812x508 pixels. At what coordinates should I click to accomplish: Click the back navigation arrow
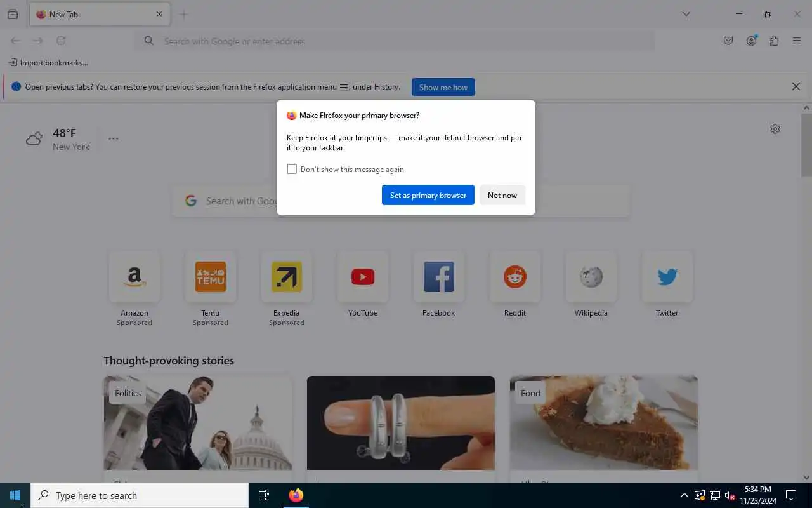pyautogui.click(x=15, y=41)
